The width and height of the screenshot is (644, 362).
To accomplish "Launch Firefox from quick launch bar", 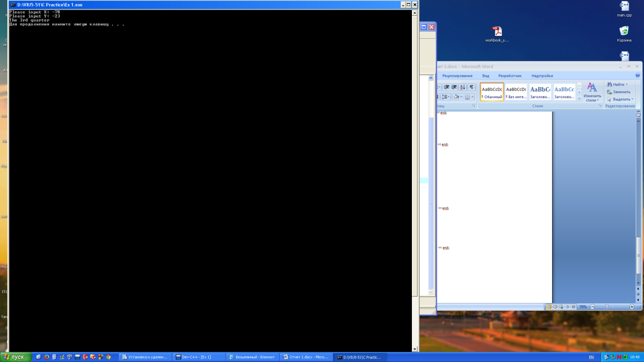I will 46,357.
